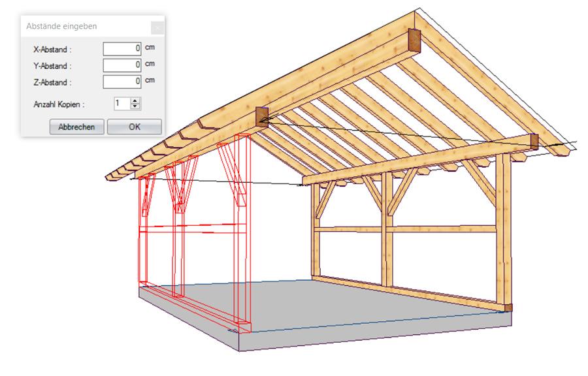Click the 'Anzahl Kopien :' label

pyautogui.click(x=59, y=104)
